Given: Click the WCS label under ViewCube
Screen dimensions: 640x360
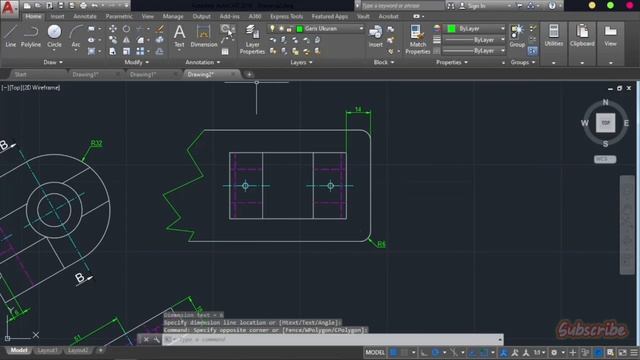Looking at the screenshot, I should [605, 159].
